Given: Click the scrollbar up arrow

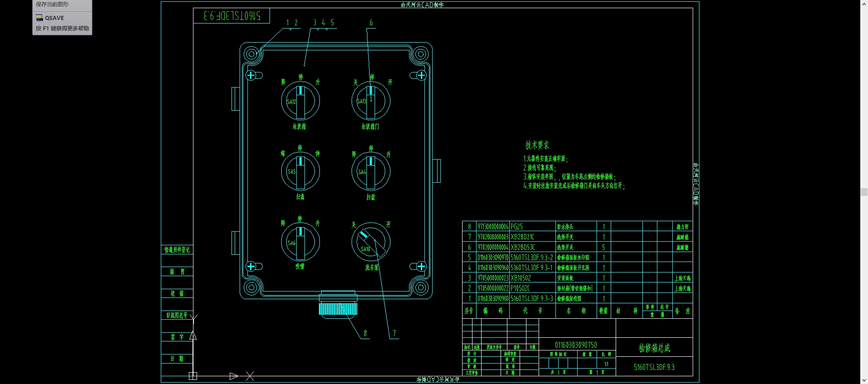Looking at the screenshot, I should click(864, 3).
